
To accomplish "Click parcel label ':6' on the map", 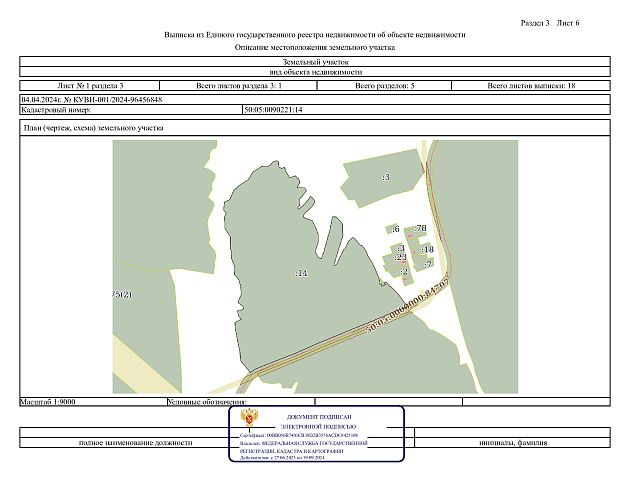I will [396, 229].
